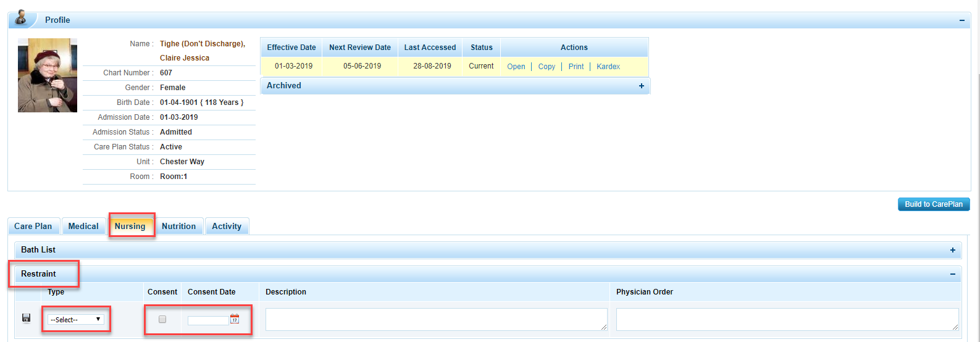Viewport: 980px width, 342px height.
Task: Click the Build to CarePlan button
Action: pyautogui.click(x=933, y=204)
